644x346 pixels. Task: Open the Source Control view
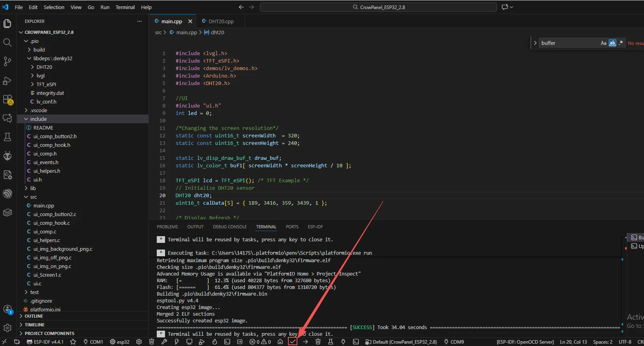[7, 61]
